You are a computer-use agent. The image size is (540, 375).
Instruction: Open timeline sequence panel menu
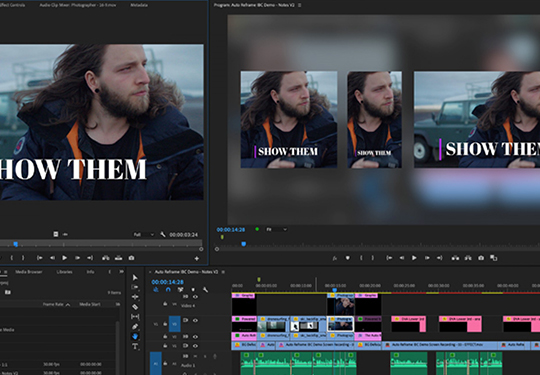(223, 272)
